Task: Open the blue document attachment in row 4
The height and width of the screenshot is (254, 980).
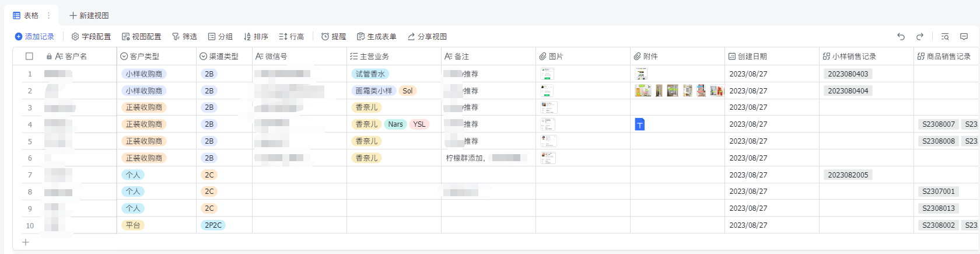Action: coord(640,124)
